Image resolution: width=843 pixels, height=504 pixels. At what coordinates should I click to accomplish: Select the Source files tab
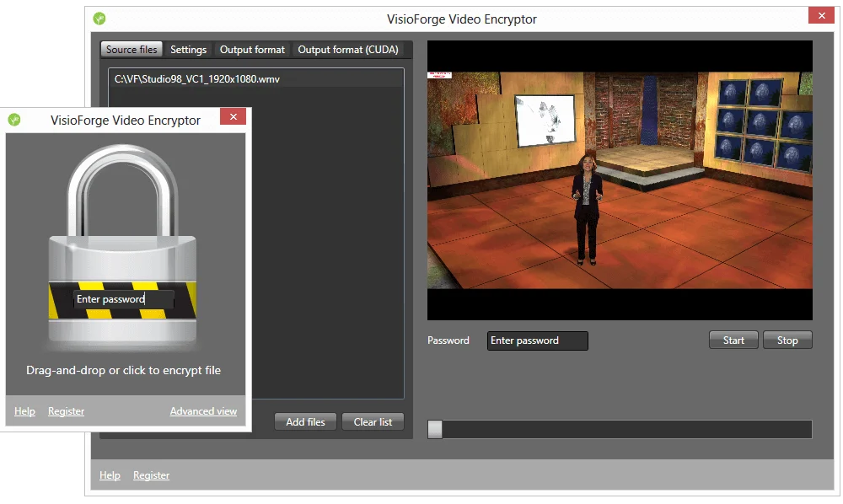click(131, 49)
